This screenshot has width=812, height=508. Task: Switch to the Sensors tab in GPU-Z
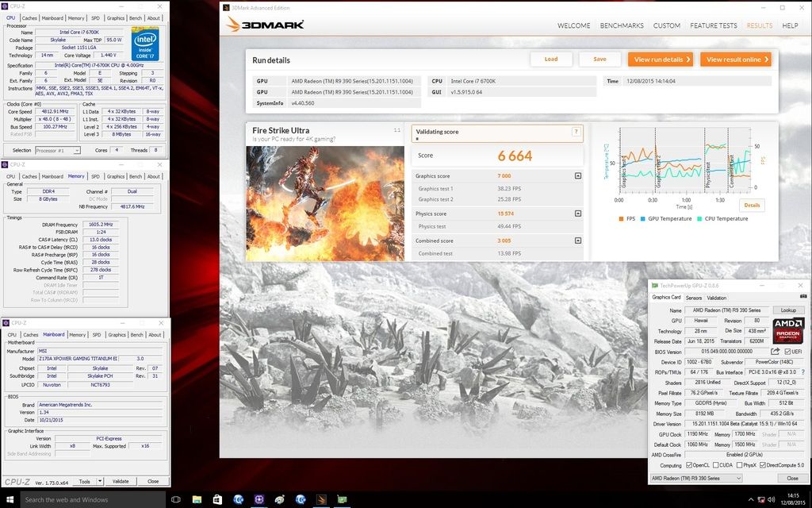click(693, 298)
